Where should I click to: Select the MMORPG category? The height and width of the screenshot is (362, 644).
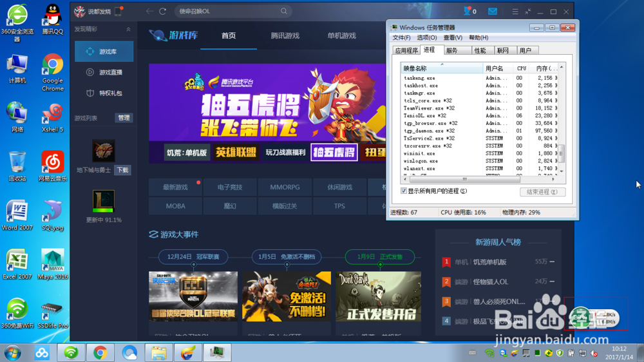(285, 187)
